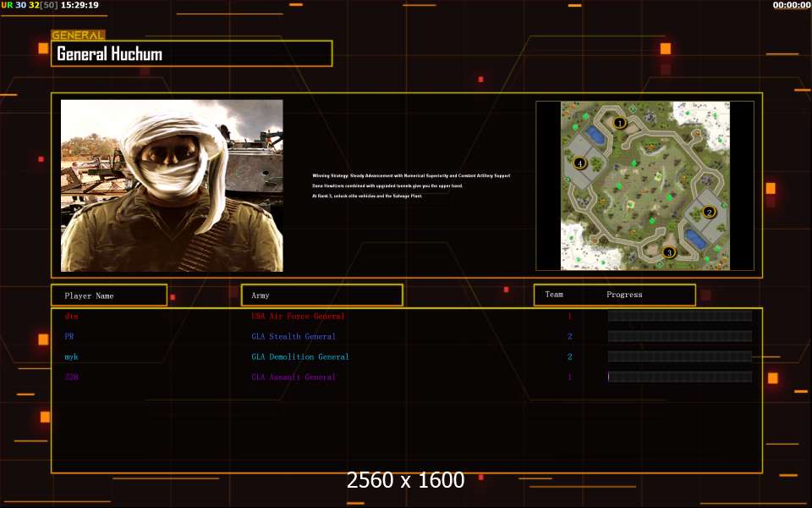Click the progress bar for player Z2R
Viewport: 812px width, 508px height.
679,377
